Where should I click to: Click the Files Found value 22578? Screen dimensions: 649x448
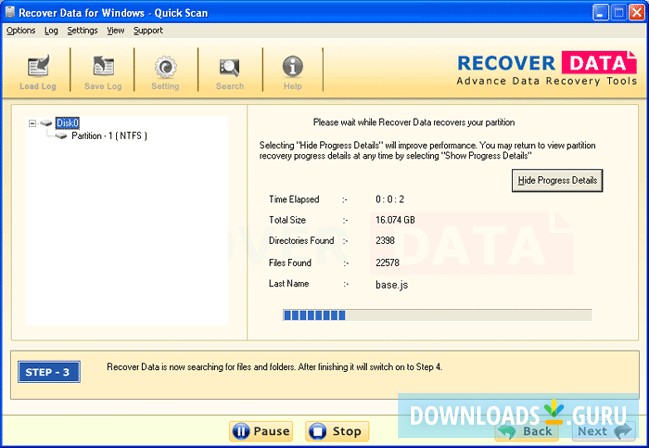387,263
